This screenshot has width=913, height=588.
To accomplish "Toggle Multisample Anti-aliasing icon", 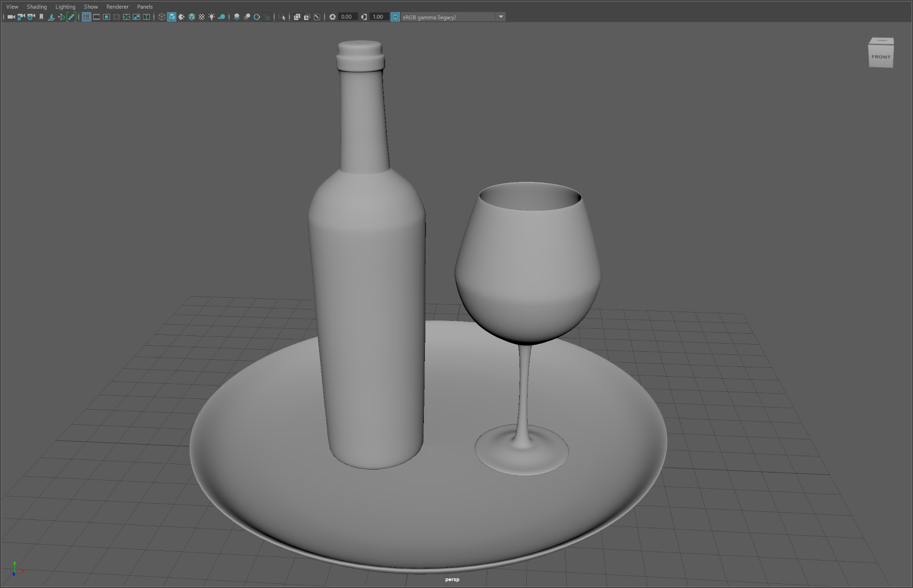I will click(x=257, y=17).
